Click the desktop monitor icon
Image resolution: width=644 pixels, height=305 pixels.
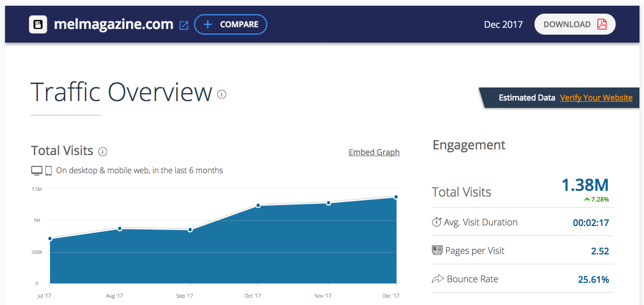click(x=36, y=170)
